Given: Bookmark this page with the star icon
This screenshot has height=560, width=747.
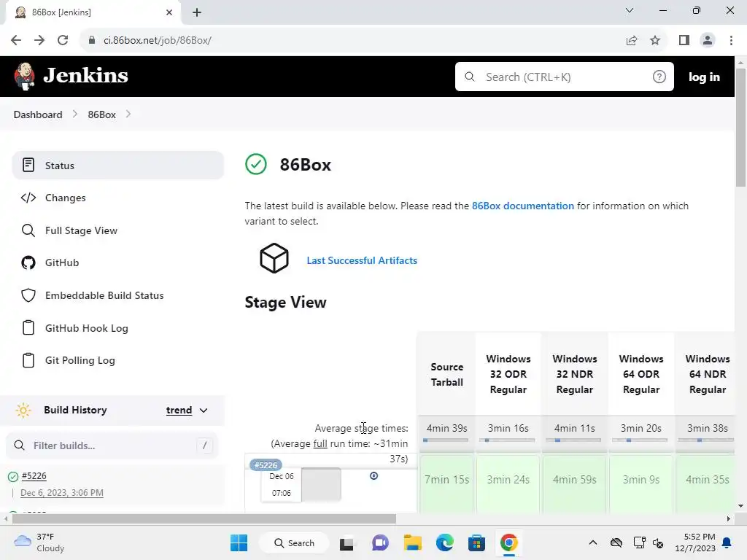Looking at the screenshot, I should 655,41.
